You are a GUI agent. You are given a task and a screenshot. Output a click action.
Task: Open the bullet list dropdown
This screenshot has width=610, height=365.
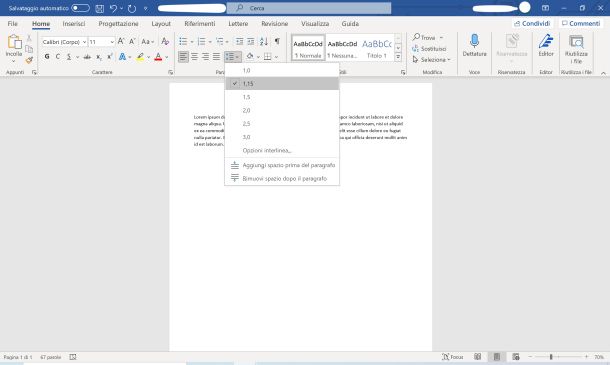[x=192, y=42]
